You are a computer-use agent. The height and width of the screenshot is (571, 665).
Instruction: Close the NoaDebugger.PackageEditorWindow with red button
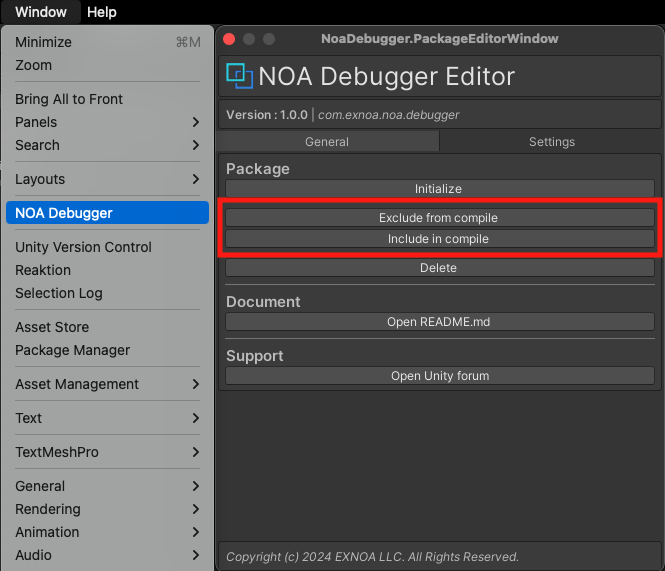pyautogui.click(x=229, y=39)
